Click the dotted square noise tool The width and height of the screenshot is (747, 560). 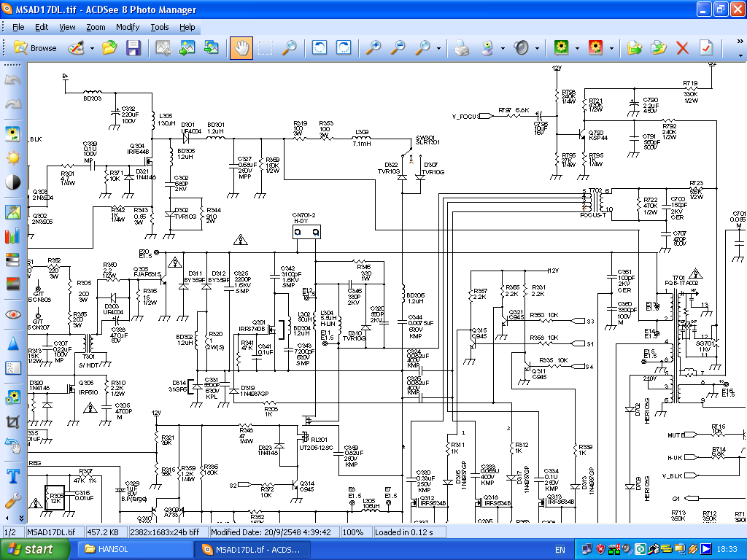click(13, 367)
